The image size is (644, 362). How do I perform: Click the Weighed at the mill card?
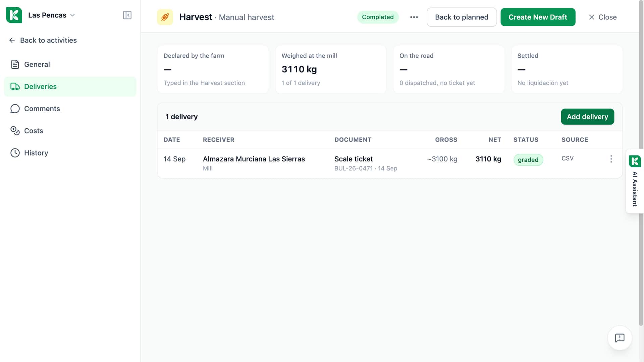pyautogui.click(x=331, y=69)
